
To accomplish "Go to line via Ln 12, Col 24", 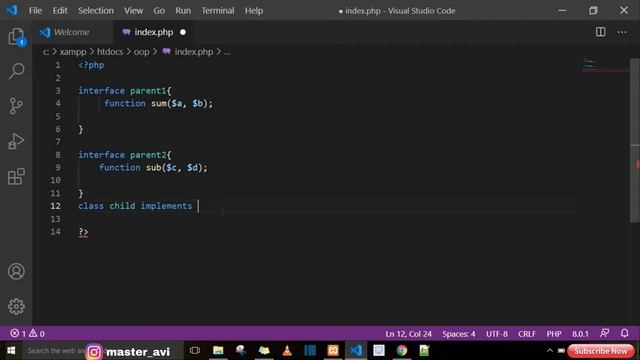I will click(408, 333).
